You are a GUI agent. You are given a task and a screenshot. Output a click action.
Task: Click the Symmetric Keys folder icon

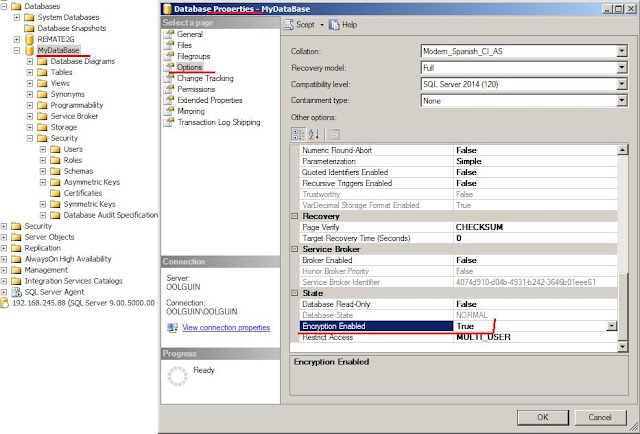(56, 205)
